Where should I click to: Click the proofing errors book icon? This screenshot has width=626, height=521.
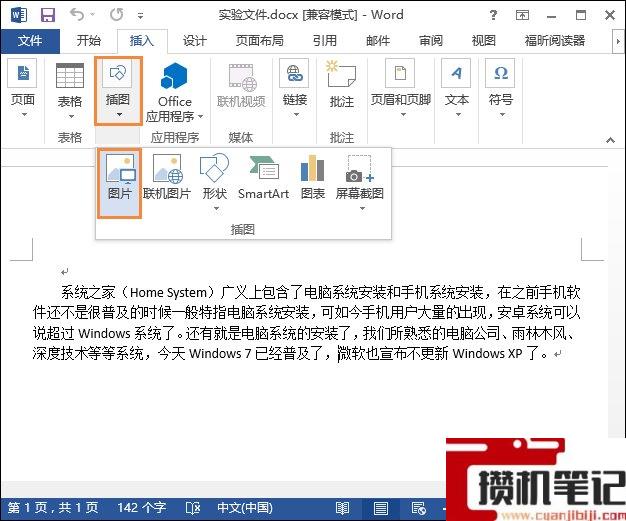coord(193,508)
